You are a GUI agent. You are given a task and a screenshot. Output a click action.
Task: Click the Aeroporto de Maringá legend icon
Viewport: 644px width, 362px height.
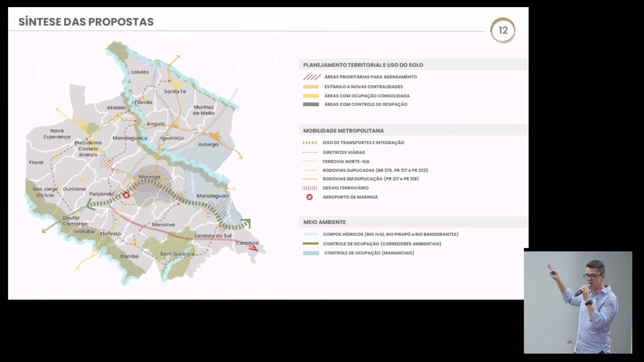310,197
